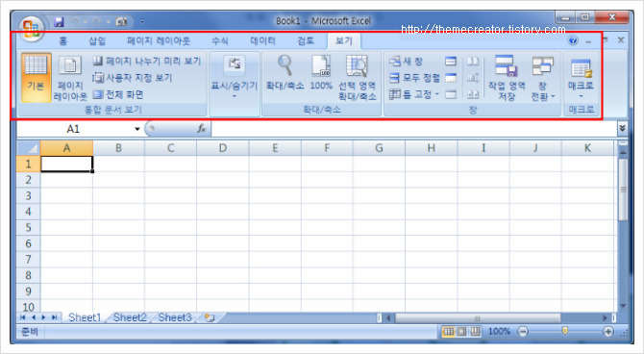This screenshot has width=644, height=354.
Task: Open 사용자 지정 보기
Action: 133,78
